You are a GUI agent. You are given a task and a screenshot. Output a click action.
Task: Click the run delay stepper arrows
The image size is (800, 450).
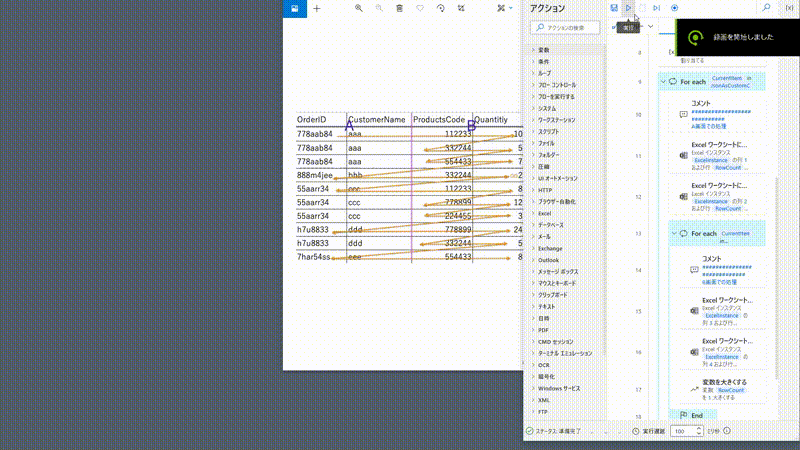pyautogui.click(x=697, y=432)
